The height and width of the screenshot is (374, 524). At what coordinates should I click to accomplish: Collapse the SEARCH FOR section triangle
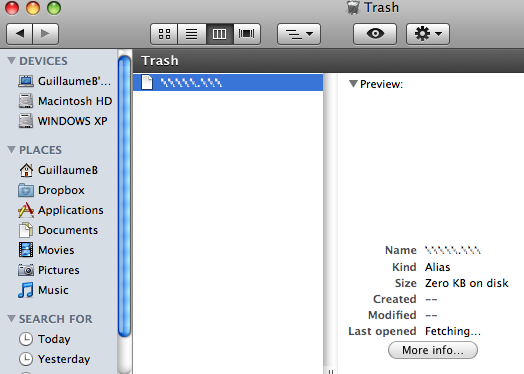pyautogui.click(x=11, y=319)
